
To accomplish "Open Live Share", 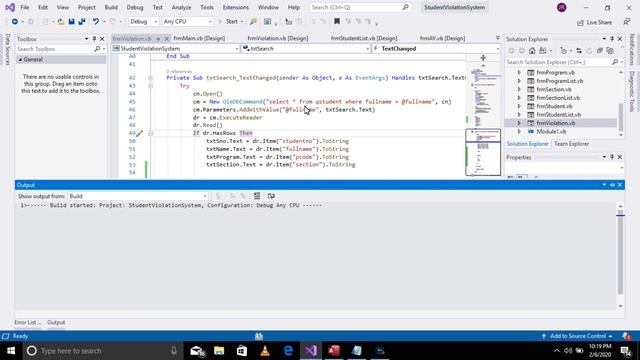I will tap(595, 22).
